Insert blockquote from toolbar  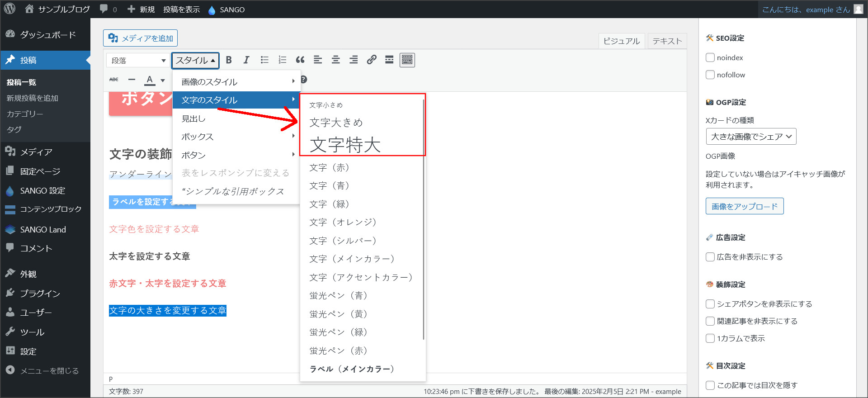(x=300, y=60)
